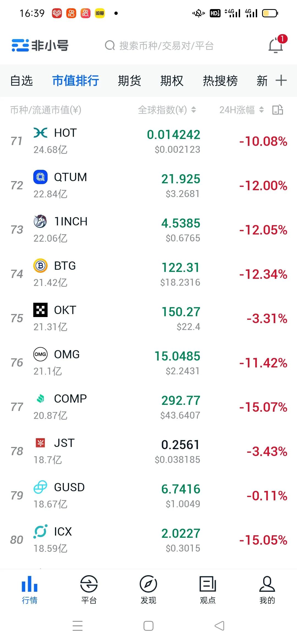297x644 pixels.
Task: Open the 观点 news tab
Action: coord(208,590)
